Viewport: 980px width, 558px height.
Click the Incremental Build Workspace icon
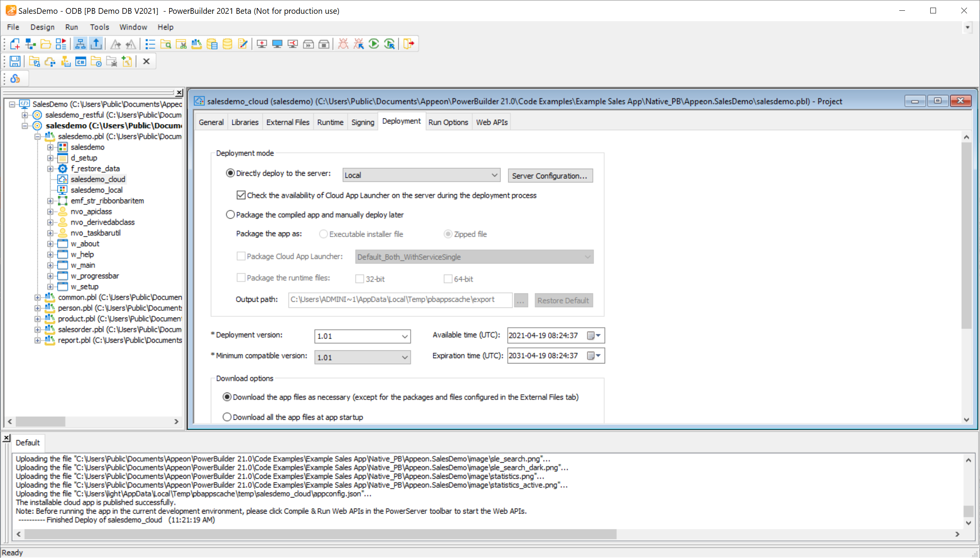(262, 44)
